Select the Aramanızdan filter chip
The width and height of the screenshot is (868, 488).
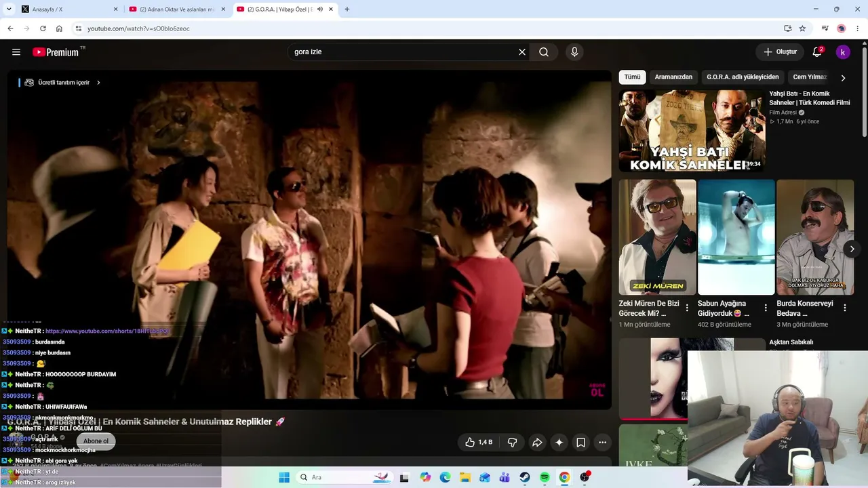click(x=673, y=77)
